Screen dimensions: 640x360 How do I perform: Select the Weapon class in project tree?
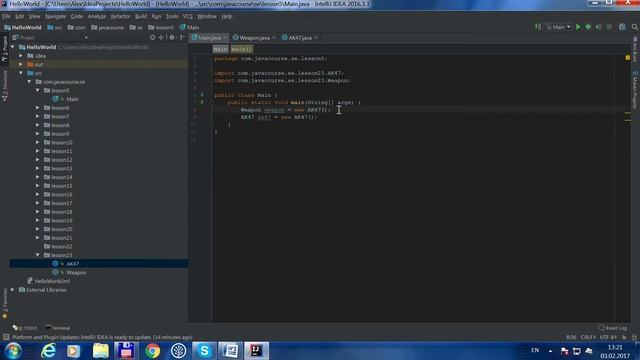76,272
